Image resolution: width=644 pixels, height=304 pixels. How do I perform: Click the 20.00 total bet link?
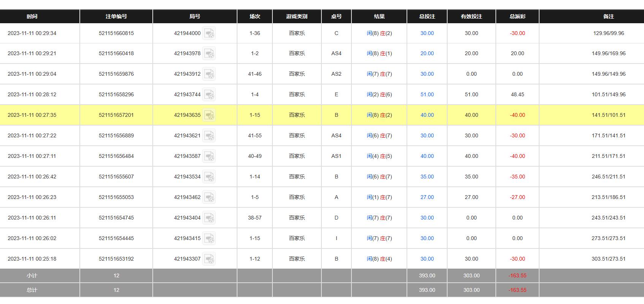tap(427, 53)
